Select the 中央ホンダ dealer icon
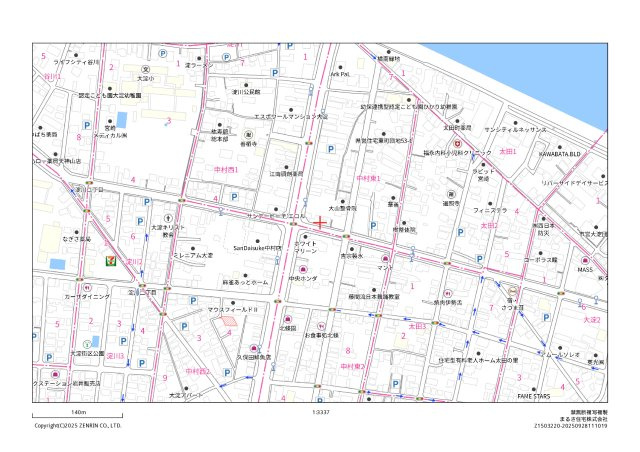Viewport: 640px width, 452px height. pyautogui.click(x=302, y=268)
